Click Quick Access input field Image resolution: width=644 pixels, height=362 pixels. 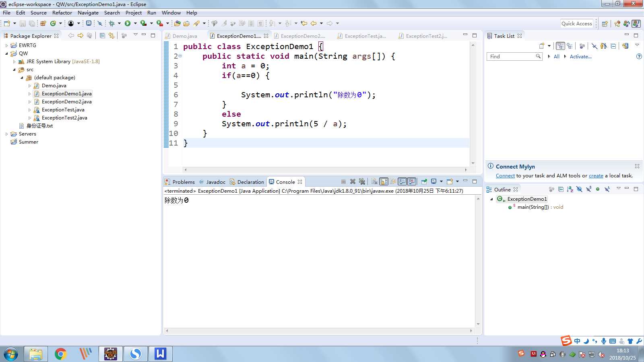[577, 23]
